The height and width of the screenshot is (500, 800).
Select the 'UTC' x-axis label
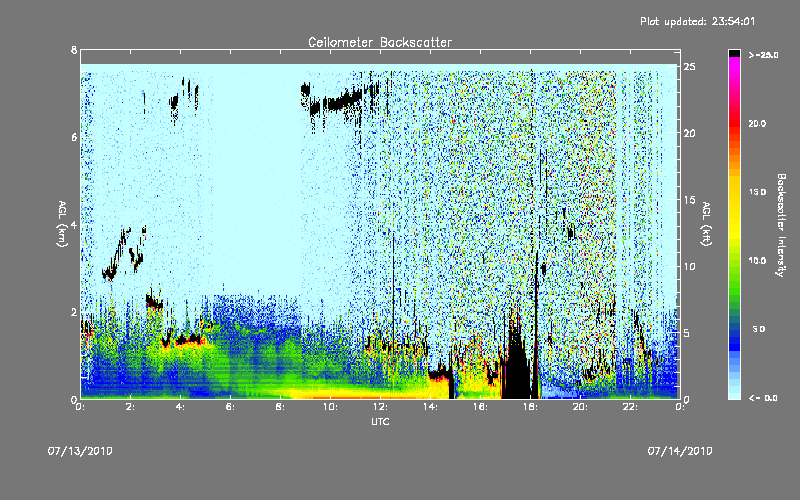coord(380,421)
